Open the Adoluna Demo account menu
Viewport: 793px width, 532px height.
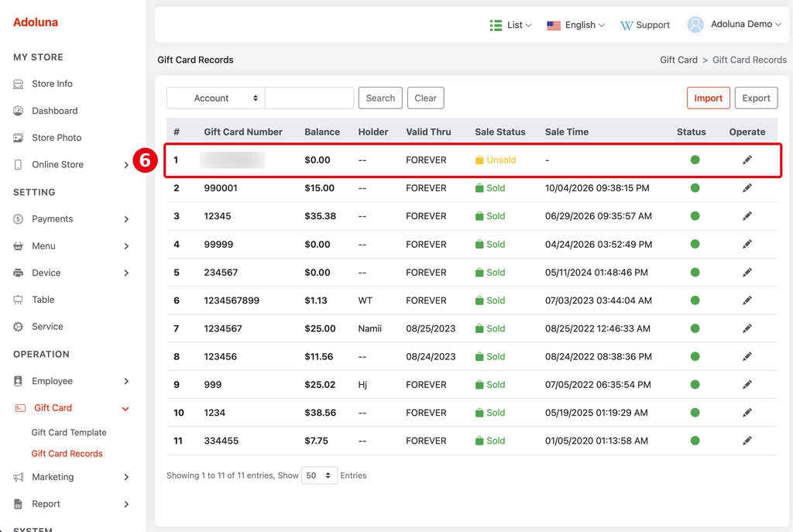pyautogui.click(x=747, y=24)
